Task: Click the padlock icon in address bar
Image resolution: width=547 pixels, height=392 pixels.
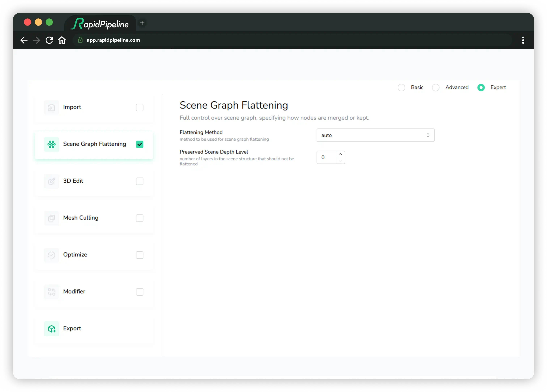Action: pos(80,40)
